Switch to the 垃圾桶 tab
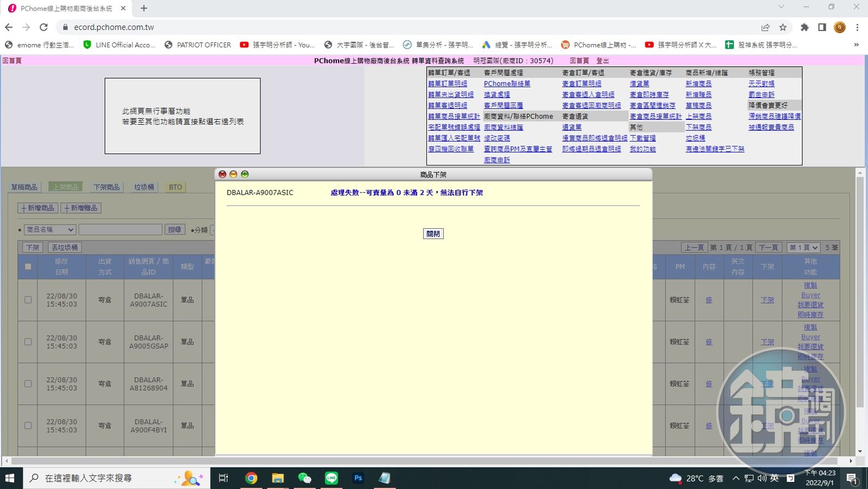Viewport: 868px width, 489px height. tap(144, 187)
